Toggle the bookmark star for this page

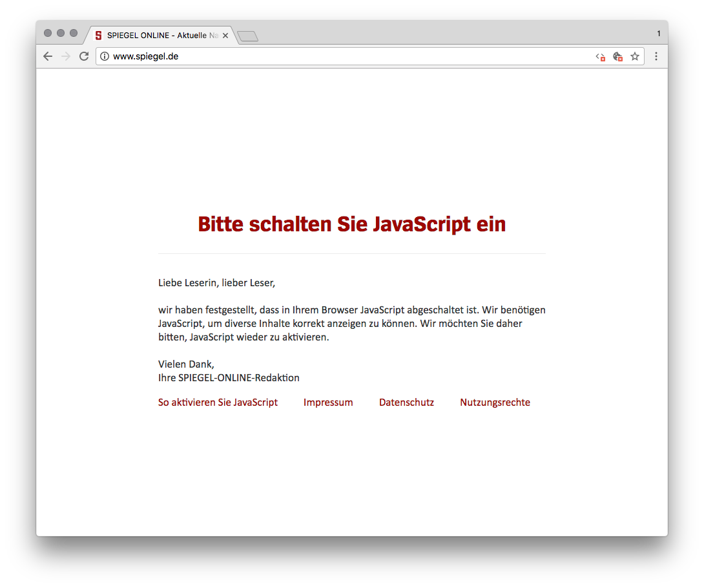click(x=634, y=56)
